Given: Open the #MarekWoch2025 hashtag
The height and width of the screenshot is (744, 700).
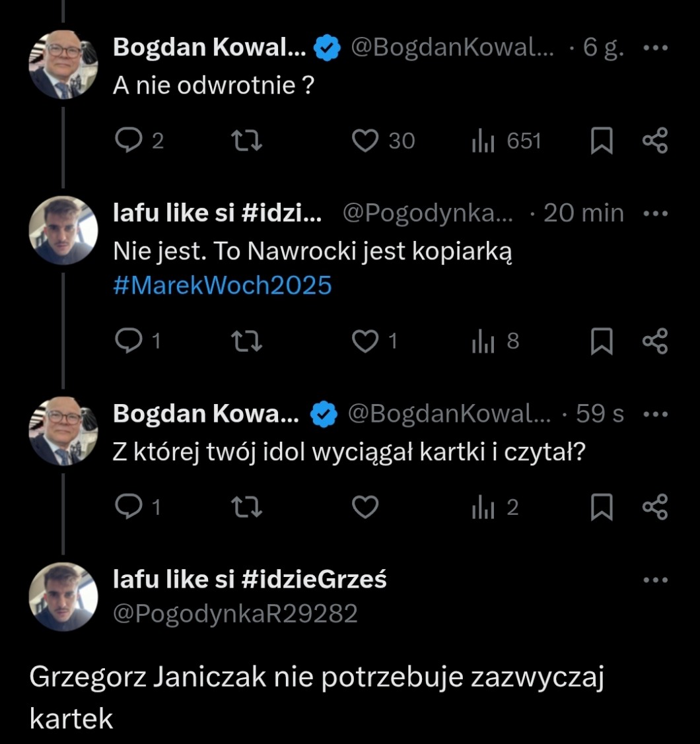Looking at the screenshot, I should 223,286.
